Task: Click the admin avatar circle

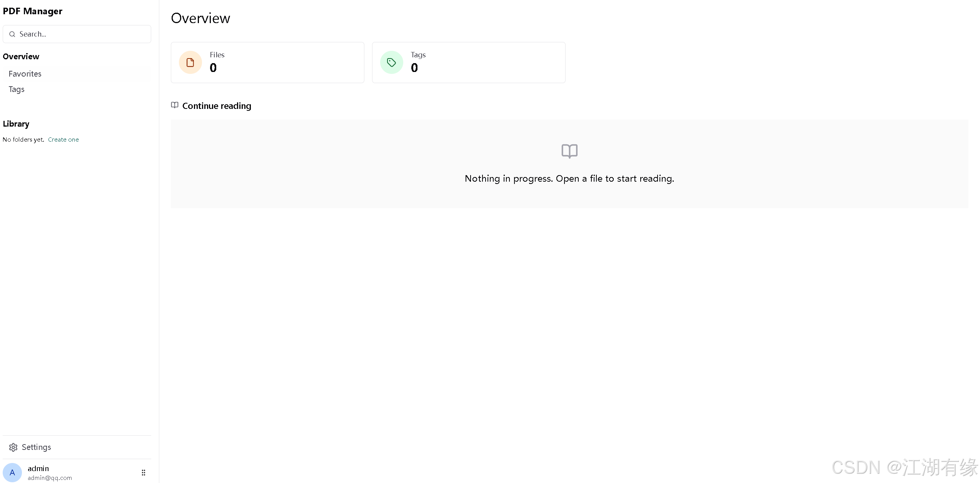Action: (12, 473)
